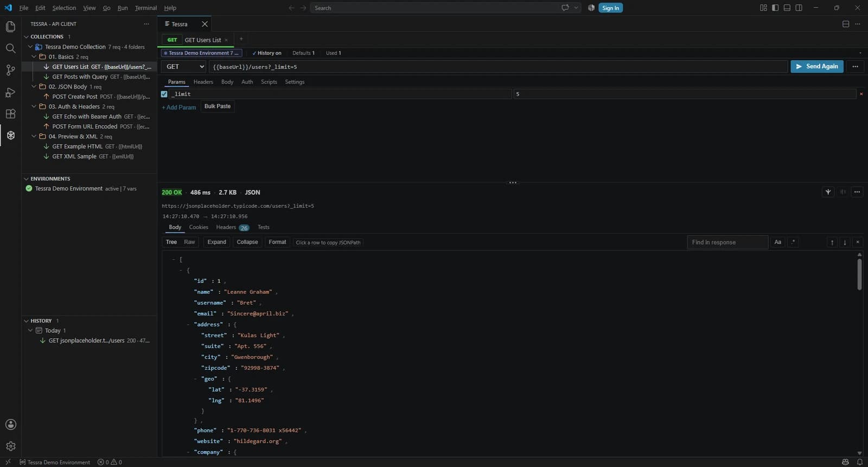Collapse the 01. Basics folder
The image size is (868, 467).
coord(34,56)
